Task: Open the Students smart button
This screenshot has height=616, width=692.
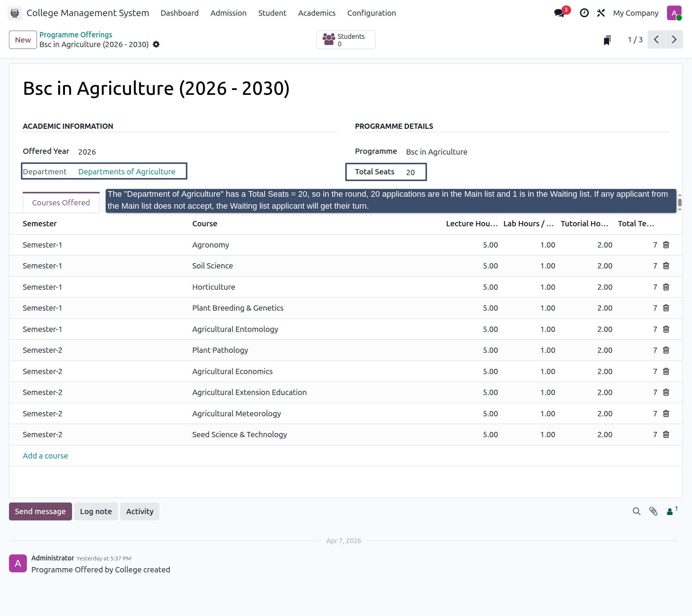Action: click(346, 40)
